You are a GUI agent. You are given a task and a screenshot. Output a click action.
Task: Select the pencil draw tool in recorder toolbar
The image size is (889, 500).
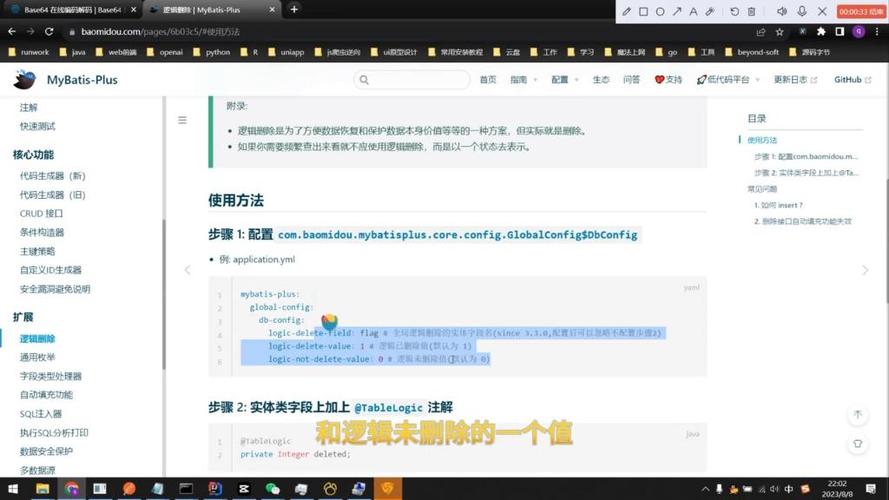click(626, 11)
